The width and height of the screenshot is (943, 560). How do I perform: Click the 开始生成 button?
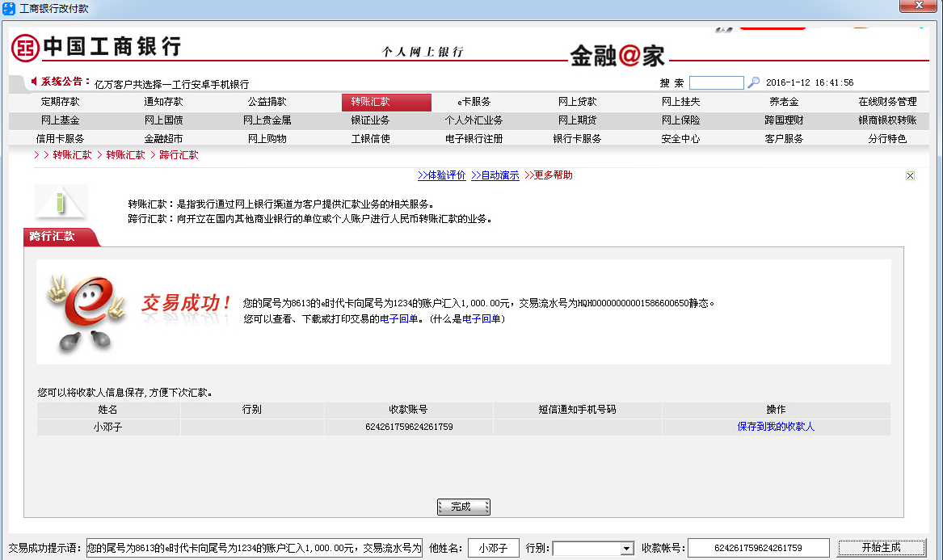click(x=882, y=547)
